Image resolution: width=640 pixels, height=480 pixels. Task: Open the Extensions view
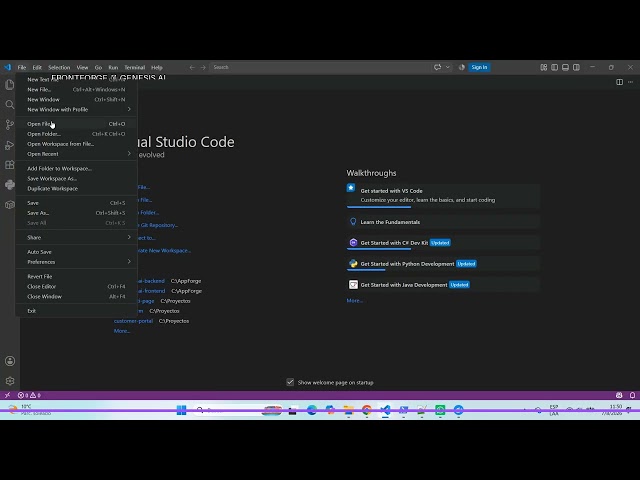click(10, 165)
